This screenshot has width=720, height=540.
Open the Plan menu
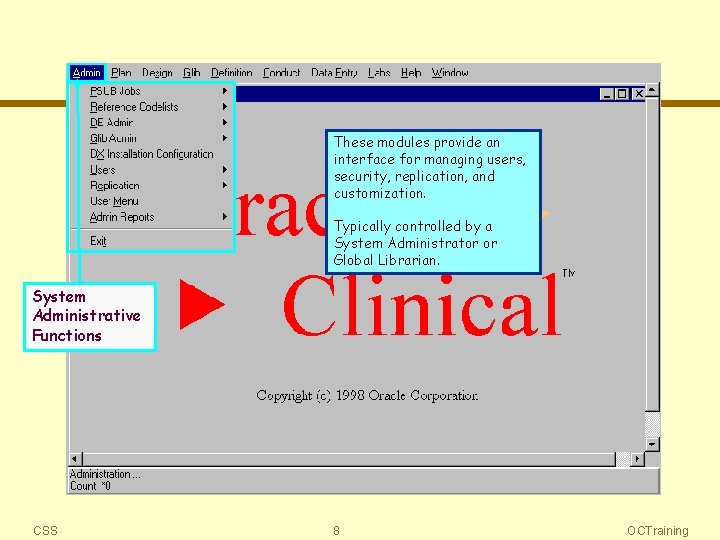(x=121, y=73)
